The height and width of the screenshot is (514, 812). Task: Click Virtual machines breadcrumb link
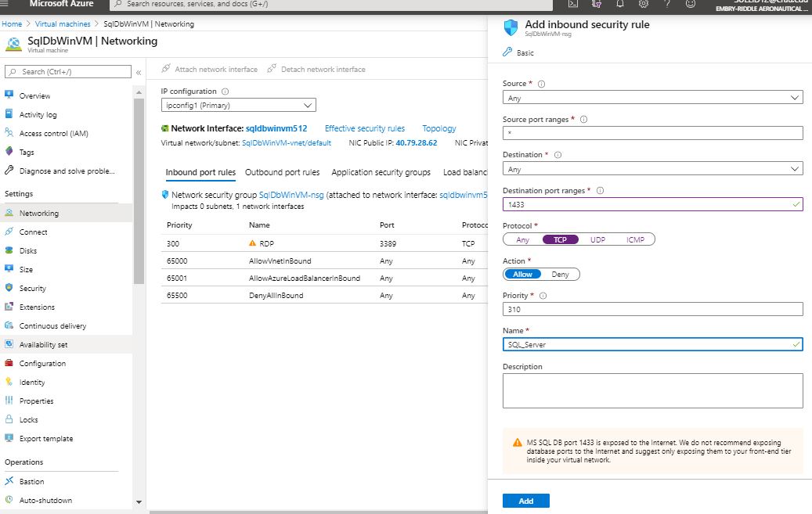coord(63,23)
